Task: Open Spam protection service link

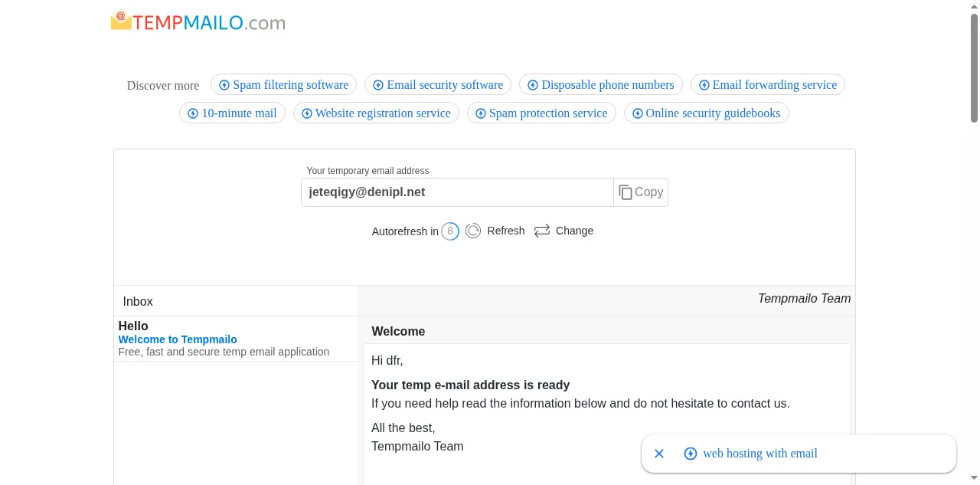Action: click(541, 113)
